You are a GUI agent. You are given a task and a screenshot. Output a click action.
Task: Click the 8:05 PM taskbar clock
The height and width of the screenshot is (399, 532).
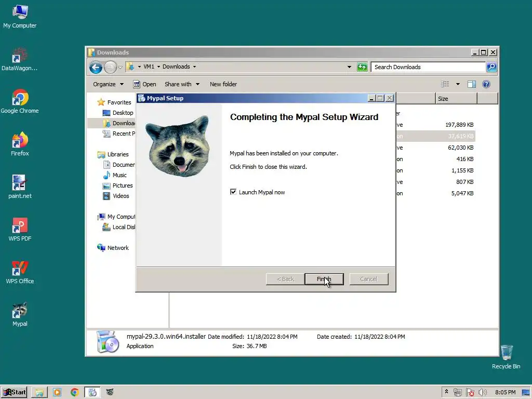pyautogui.click(x=505, y=393)
